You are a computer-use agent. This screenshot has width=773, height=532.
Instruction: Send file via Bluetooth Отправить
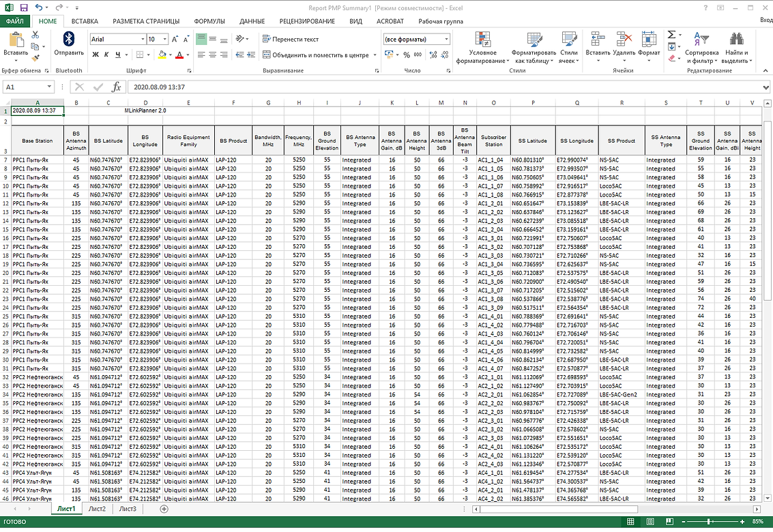coord(68,44)
